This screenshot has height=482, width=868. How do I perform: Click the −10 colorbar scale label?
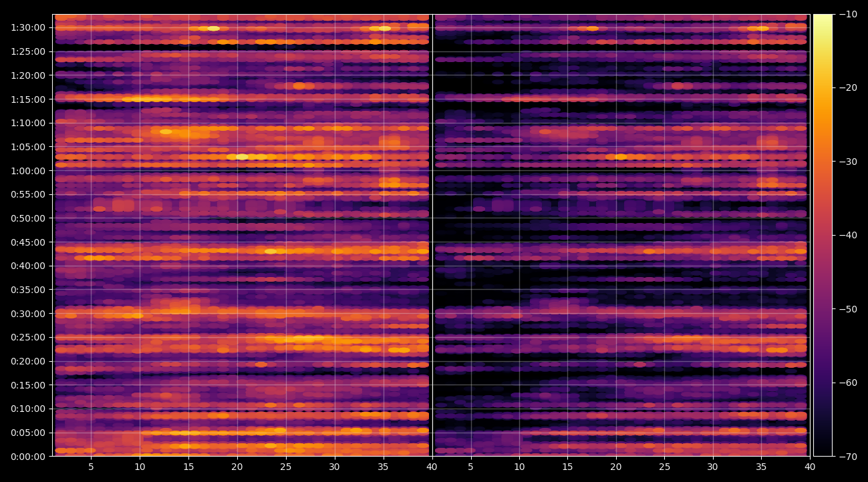pyautogui.click(x=848, y=14)
